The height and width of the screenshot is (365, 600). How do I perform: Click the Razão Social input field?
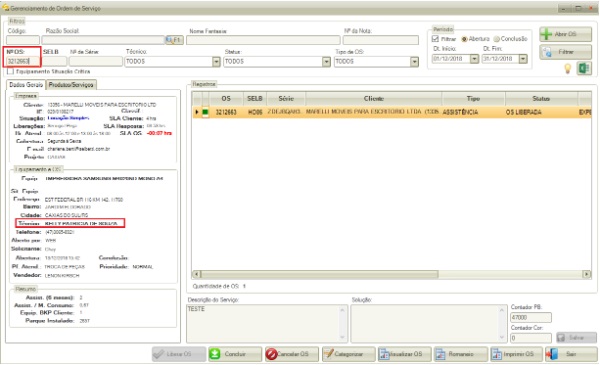[103, 40]
